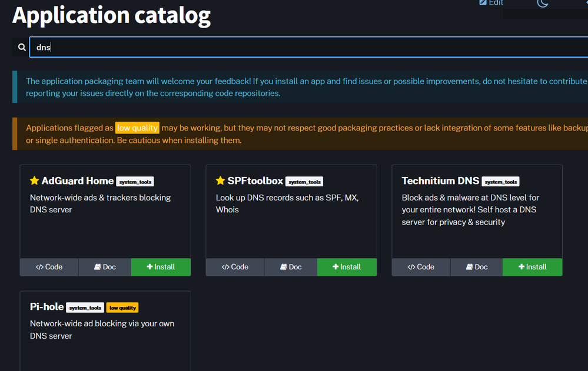Open the Doc page for AdGuard Home
Viewport: 588px width, 371px height.
click(105, 267)
